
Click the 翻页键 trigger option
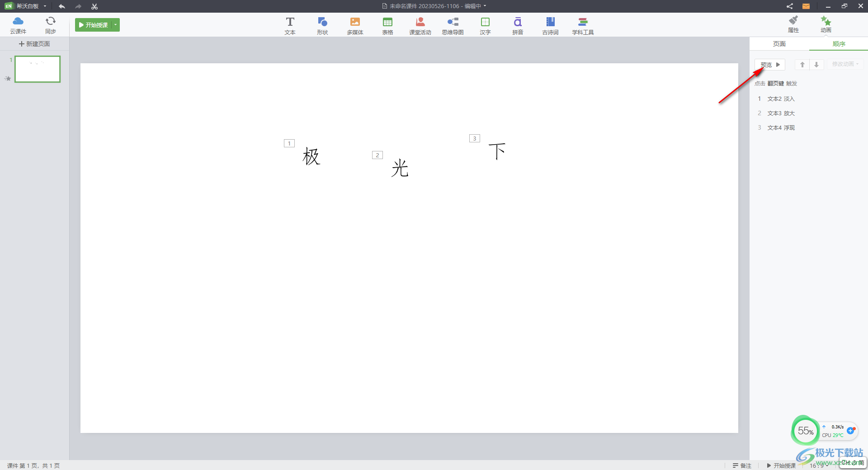[776, 83]
